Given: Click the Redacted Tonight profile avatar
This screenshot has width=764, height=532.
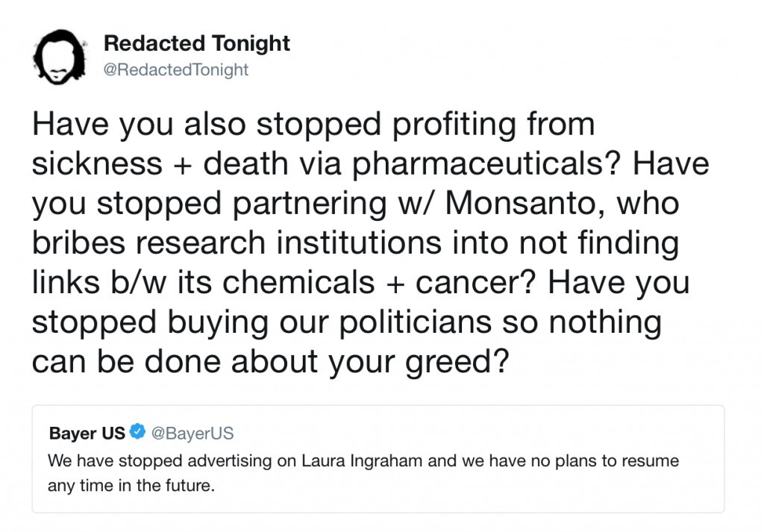Looking at the screenshot, I should tap(60, 58).
